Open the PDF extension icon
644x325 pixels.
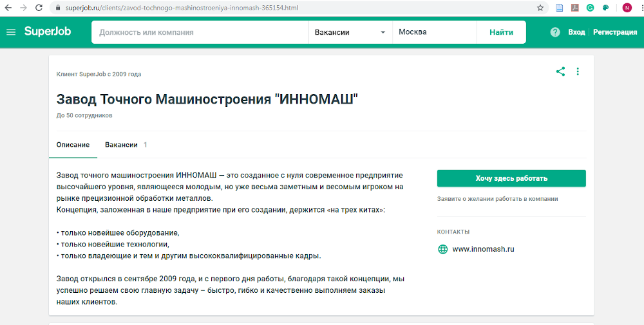[575, 7]
